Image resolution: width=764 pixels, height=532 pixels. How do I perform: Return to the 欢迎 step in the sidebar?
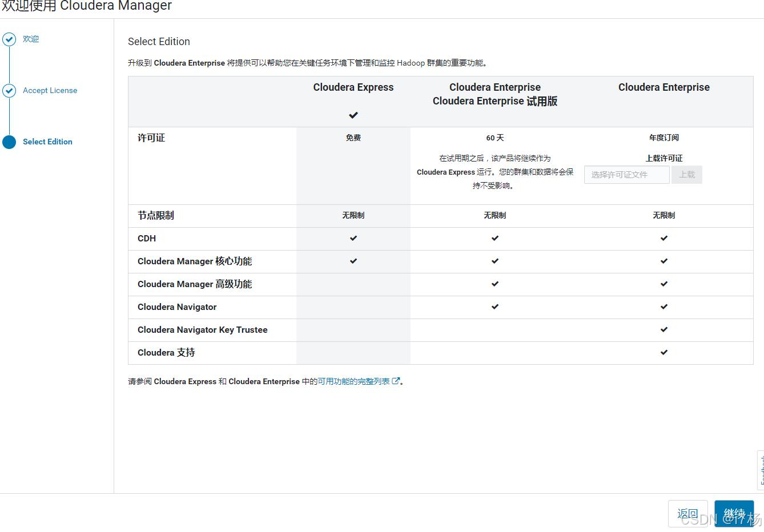30,39
